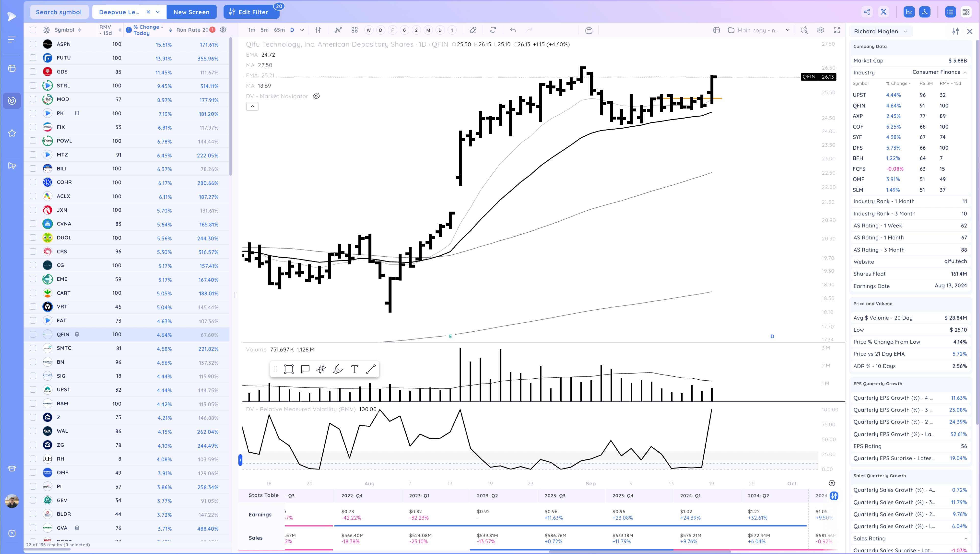The width and height of the screenshot is (980, 554).
Task: Click the Search symbol field
Action: point(59,12)
